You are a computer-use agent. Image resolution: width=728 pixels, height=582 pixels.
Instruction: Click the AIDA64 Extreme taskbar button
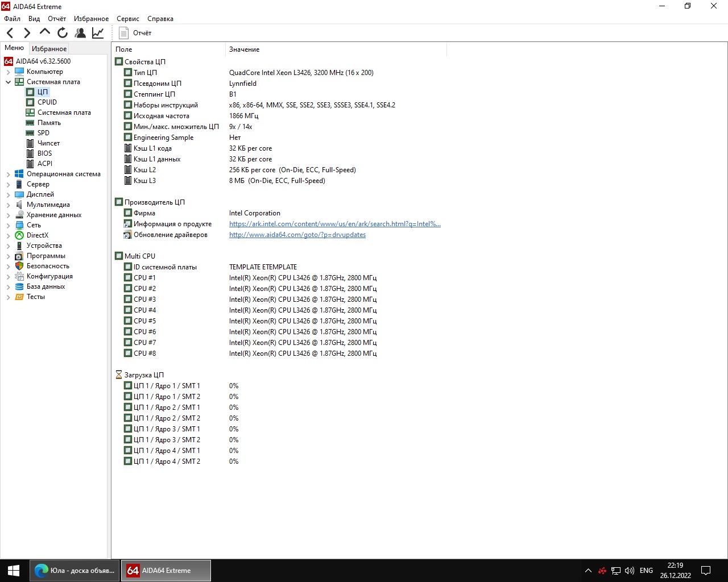[x=166, y=571]
